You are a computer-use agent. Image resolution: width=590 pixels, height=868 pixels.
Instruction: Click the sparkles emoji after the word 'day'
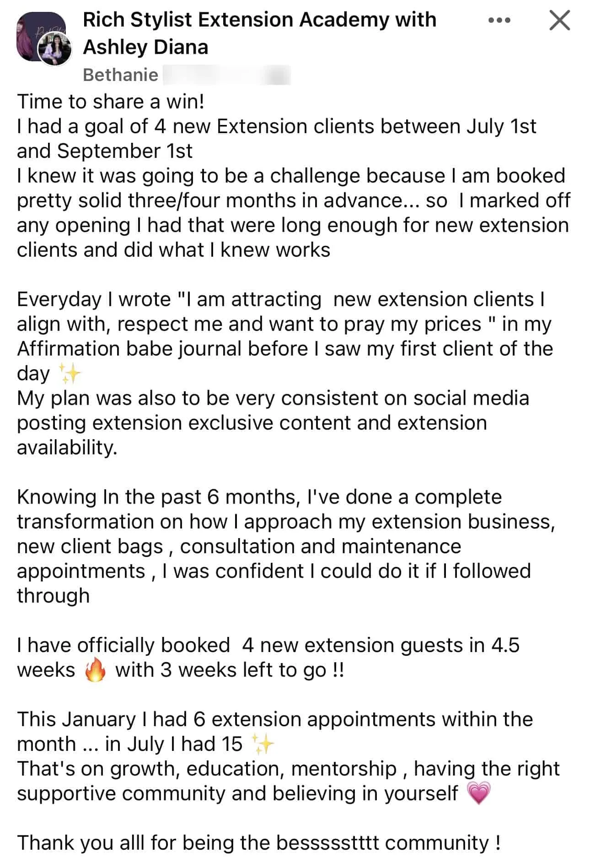70,373
